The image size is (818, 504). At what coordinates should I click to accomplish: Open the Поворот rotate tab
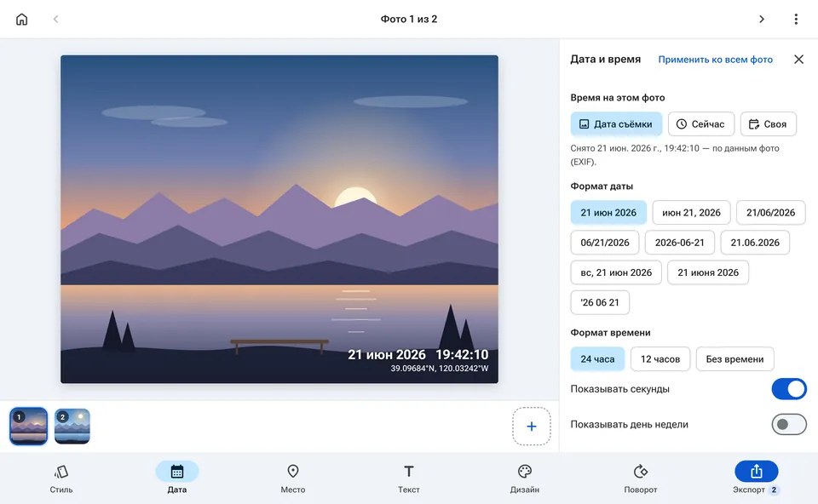pos(640,478)
